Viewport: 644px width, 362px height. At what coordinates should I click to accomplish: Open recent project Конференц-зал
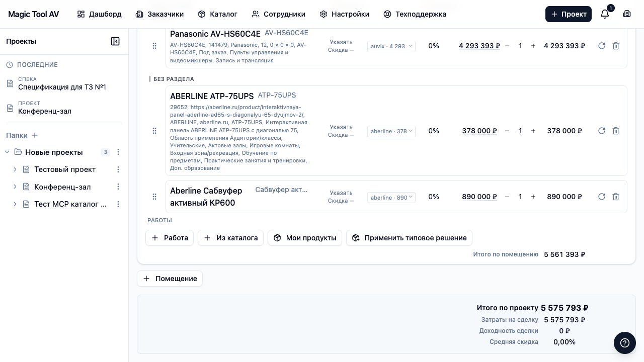tap(64, 108)
